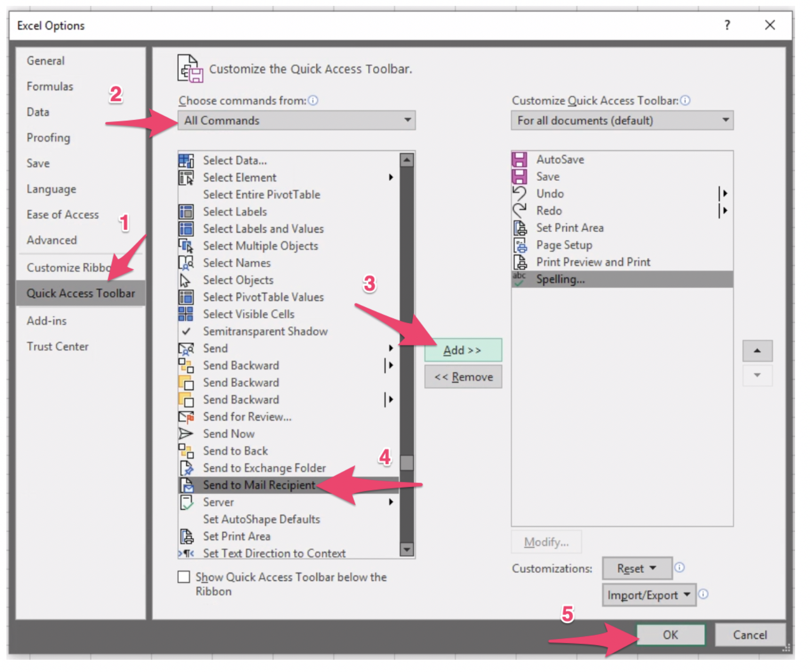Expand the Redo split arrow in toolbar list
The height and width of the screenshot is (672, 810).
pos(723,211)
